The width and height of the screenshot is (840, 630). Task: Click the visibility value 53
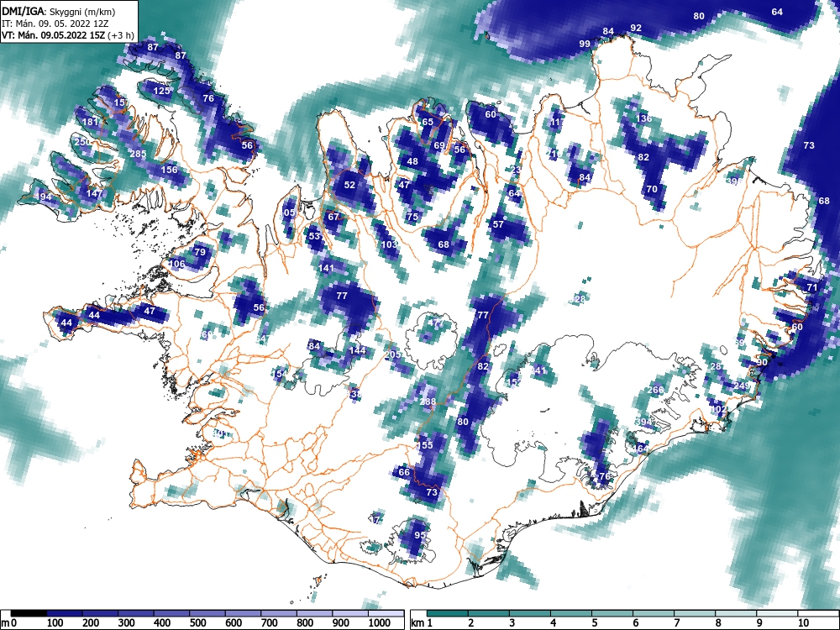click(x=314, y=236)
